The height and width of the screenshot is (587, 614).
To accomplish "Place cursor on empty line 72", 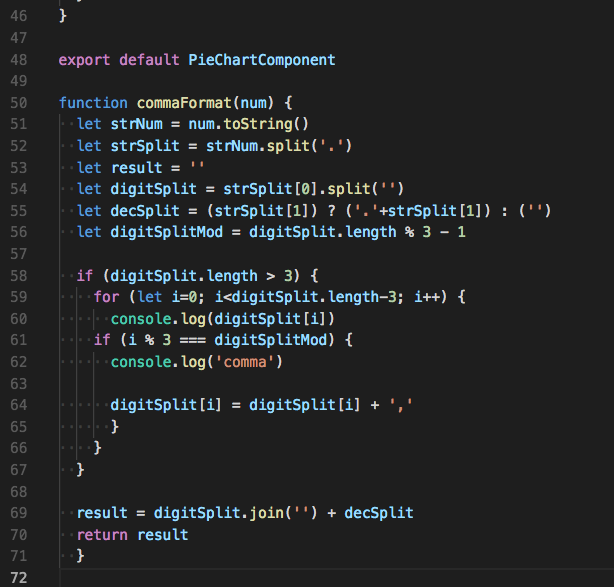I will point(337,578).
